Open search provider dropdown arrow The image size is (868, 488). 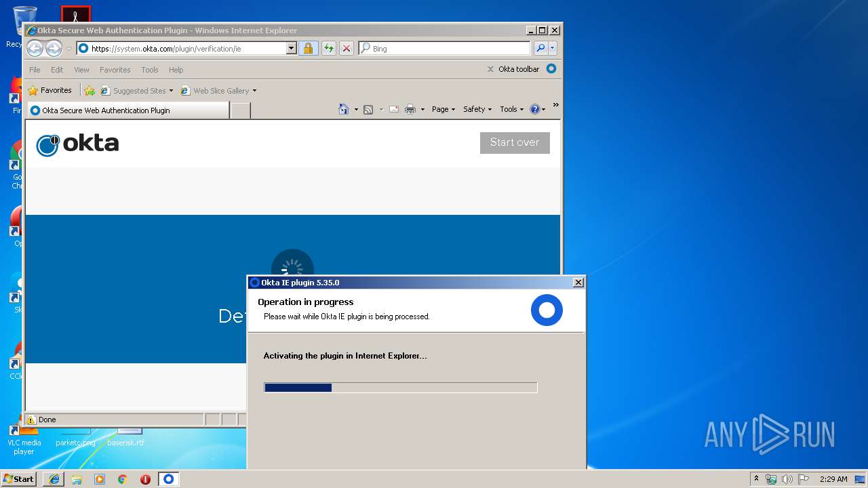click(553, 48)
